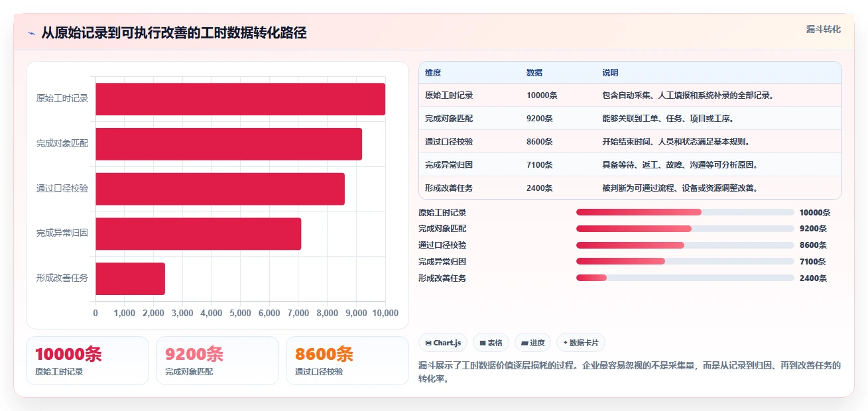The width and height of the screenshot is (868, 411).
Task: Click the description starting 能够关联到工单
Action: click(x=668, y=119)
